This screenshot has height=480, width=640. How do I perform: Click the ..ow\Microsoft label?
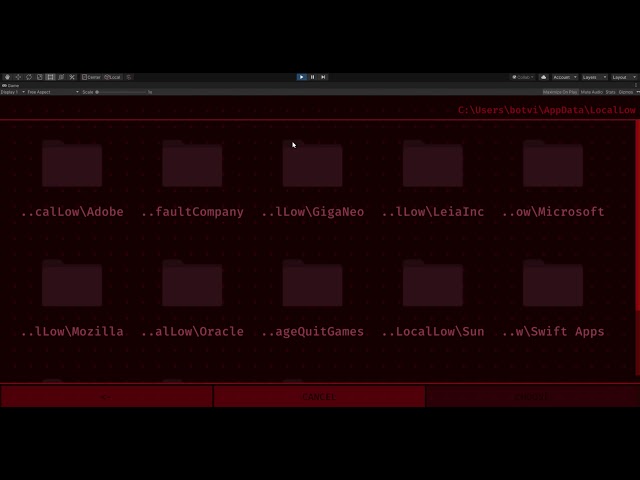pyautogui.click(x=553, y=212)
